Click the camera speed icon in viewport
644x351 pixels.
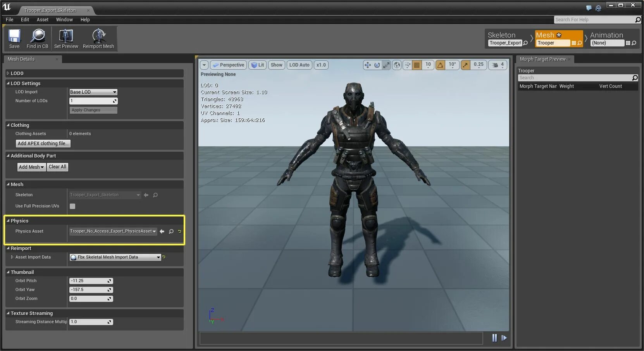[x=495, y=65]
